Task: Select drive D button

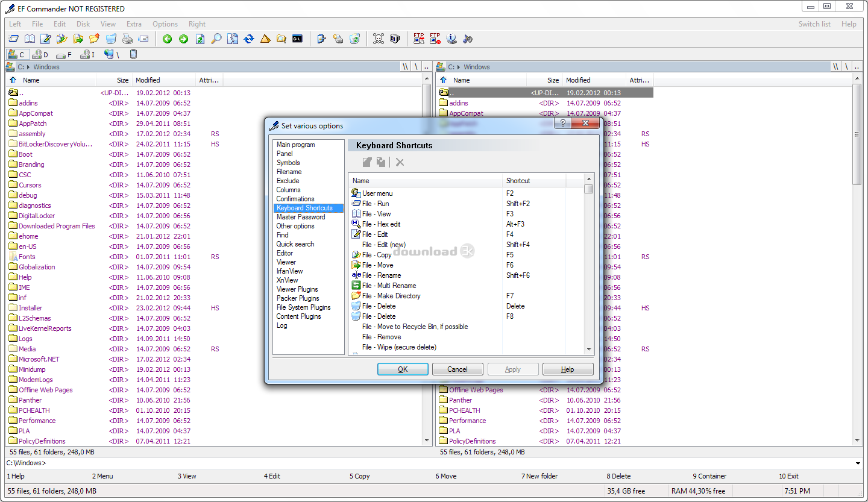Action: (40, 54)
